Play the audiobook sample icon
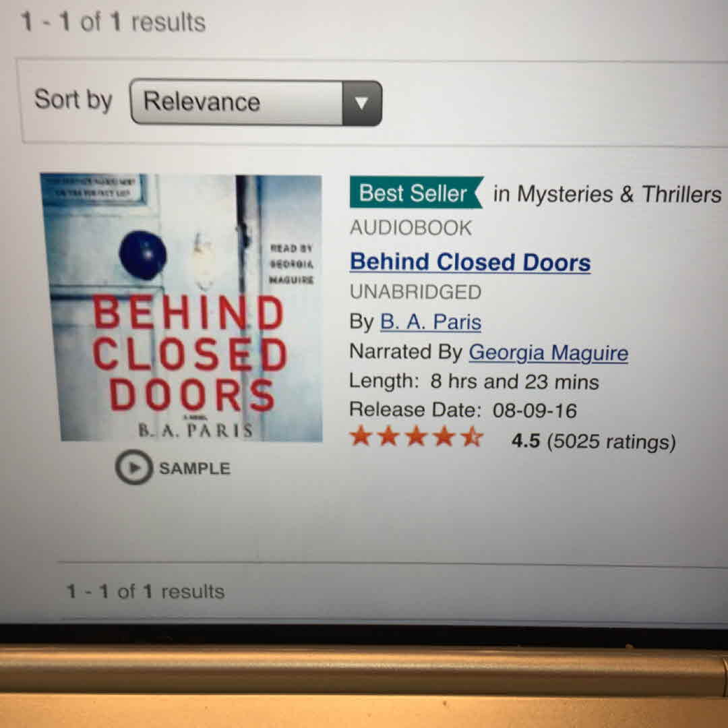Image resolution: width=728 pixels, height=728 pixels. tap(133, 467)
